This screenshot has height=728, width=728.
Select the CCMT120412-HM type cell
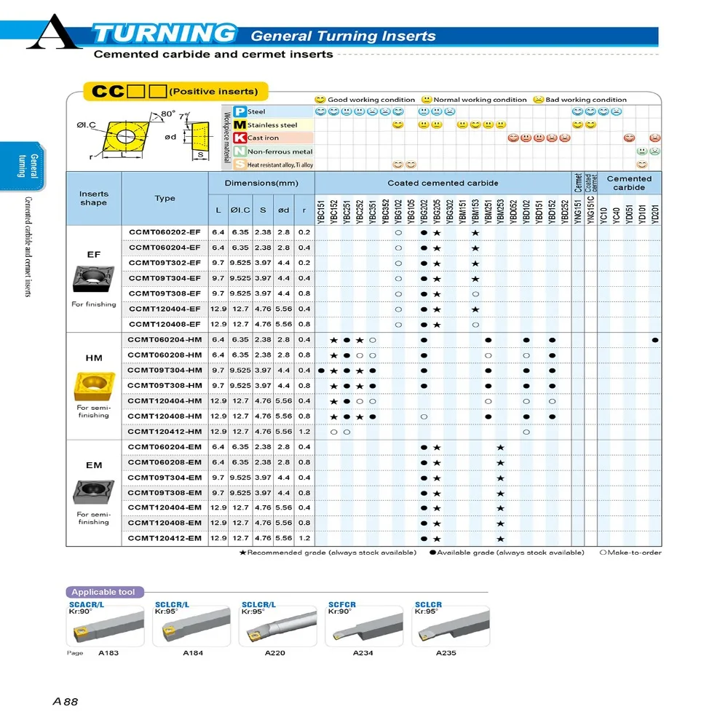click(165, 432)
